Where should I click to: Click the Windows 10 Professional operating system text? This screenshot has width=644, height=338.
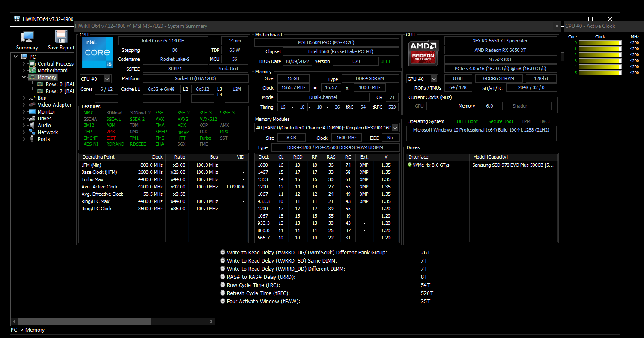(x=481, y=130)
